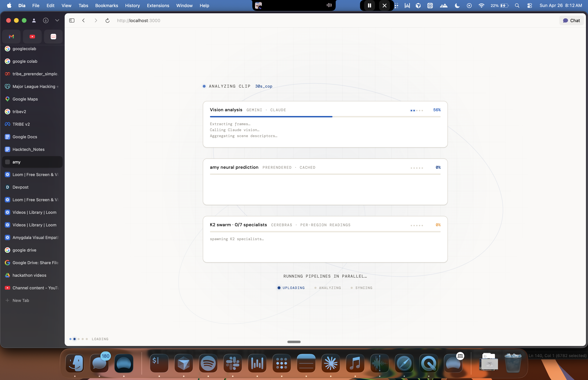Open the Bookmarks menu
Viewport: 588px width, 380px height.
(107, 5)
